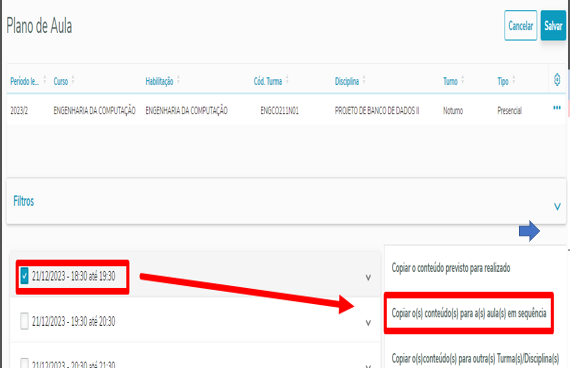
Task: Click the Plano de Aula title
Action: (x=39, y=26)
